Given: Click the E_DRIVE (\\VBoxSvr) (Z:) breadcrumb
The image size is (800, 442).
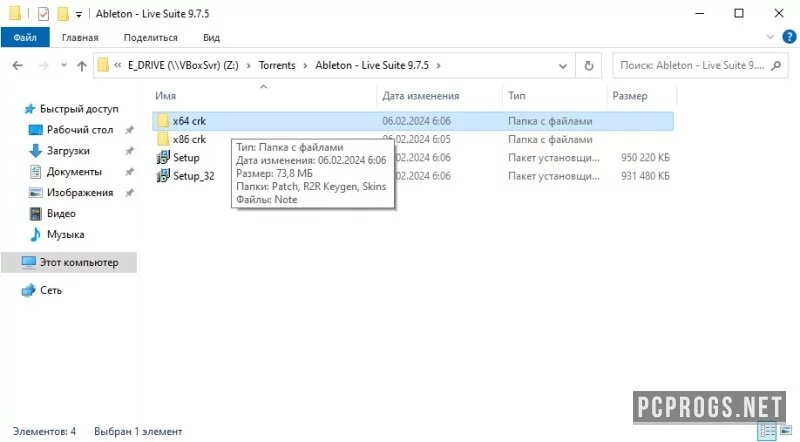Looking at the screenshot, I should pyautogui.click(x=183, y=65).
